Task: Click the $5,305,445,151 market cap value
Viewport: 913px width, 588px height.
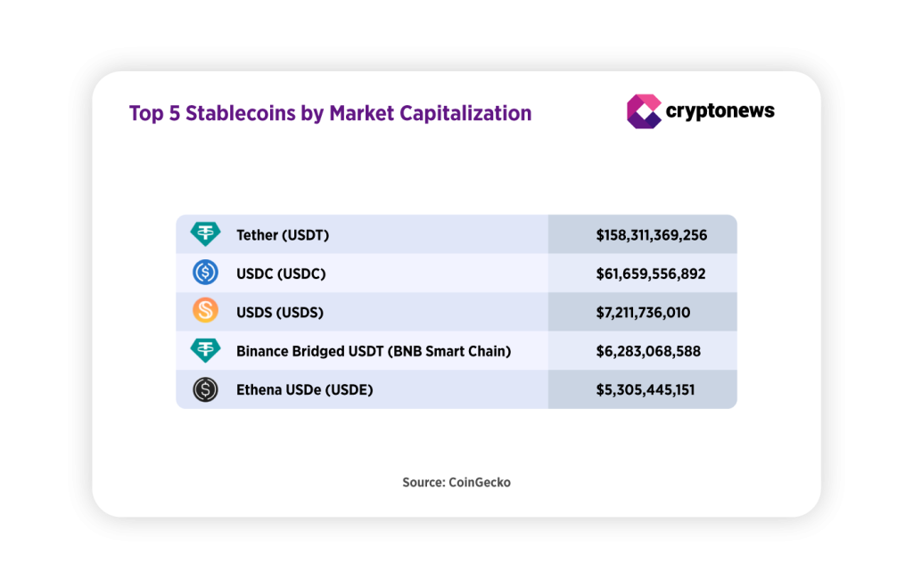Action: 646,389
